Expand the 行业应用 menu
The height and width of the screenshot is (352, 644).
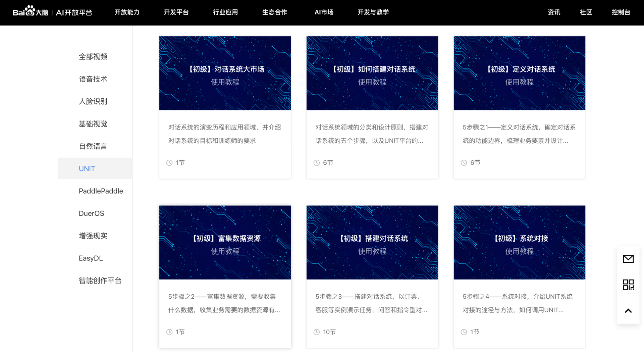(225, 12)
